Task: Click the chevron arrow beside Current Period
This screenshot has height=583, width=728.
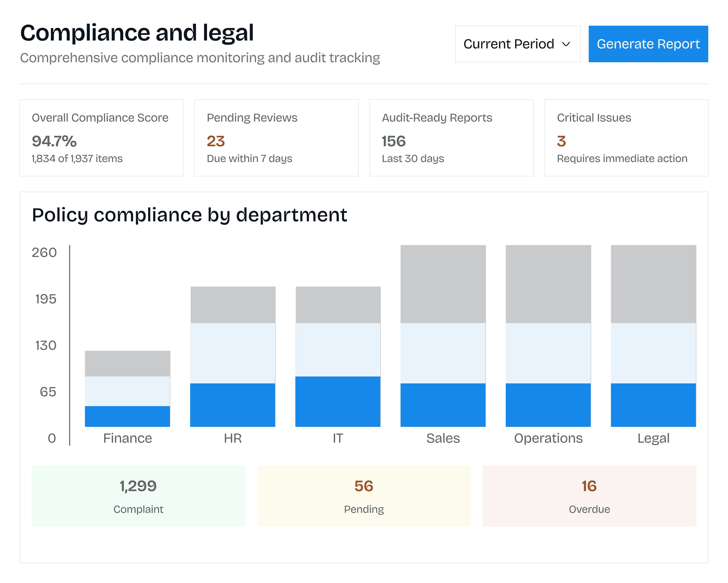Action: click(x=566, y=44)
